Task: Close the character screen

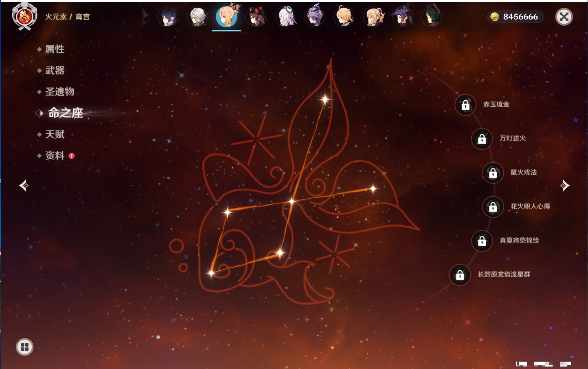Action: coord(564,17)
